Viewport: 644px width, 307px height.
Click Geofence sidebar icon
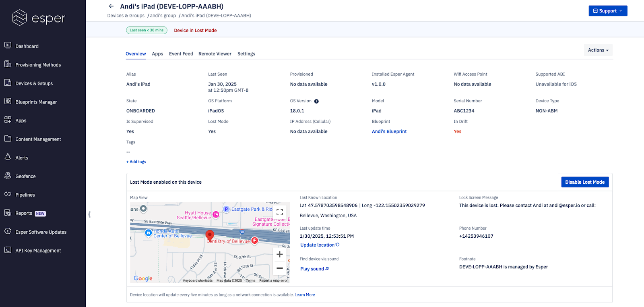[x=8, y=175]
